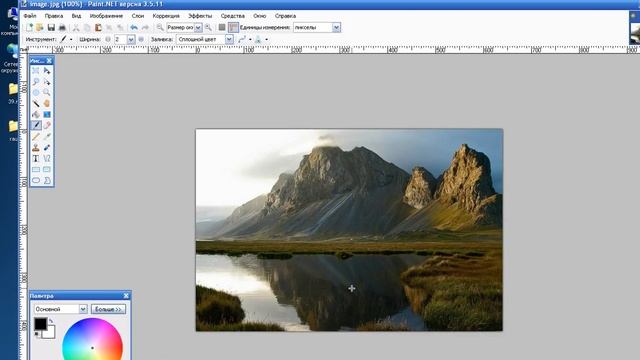
Task: Open the Эффекты menu
Action: pos(200,16)
